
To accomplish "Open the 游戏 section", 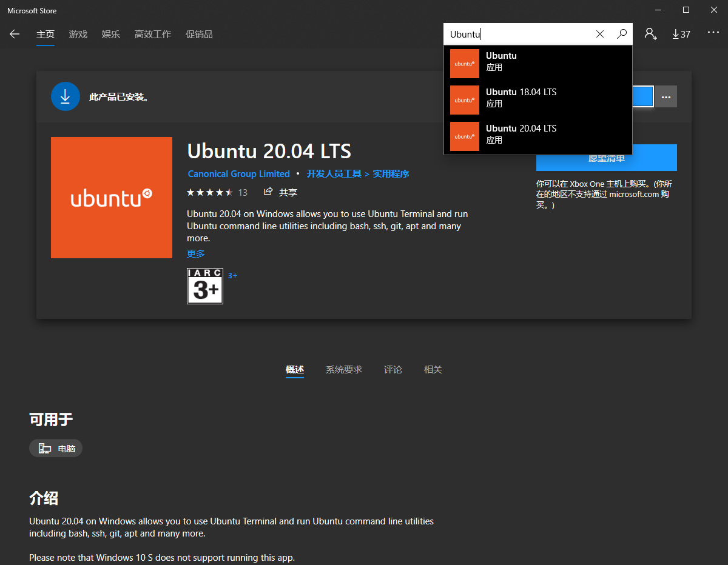I will click(78, 34).
